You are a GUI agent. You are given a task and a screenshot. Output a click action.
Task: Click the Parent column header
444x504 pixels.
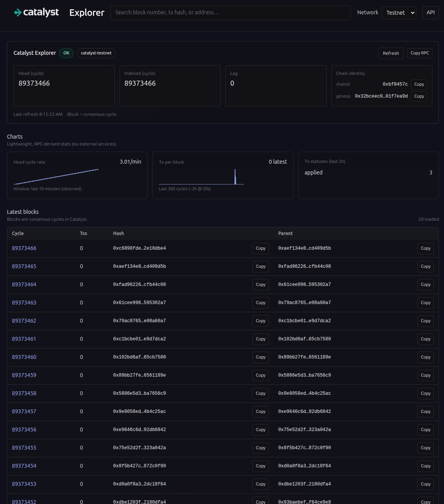point(285,233)
